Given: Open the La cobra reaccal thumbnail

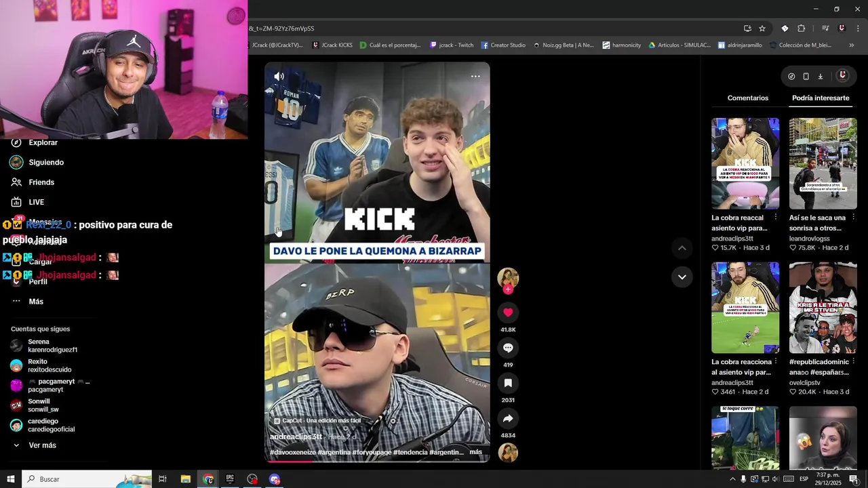Looking at the screenshot, I should [x=745, y=163].
